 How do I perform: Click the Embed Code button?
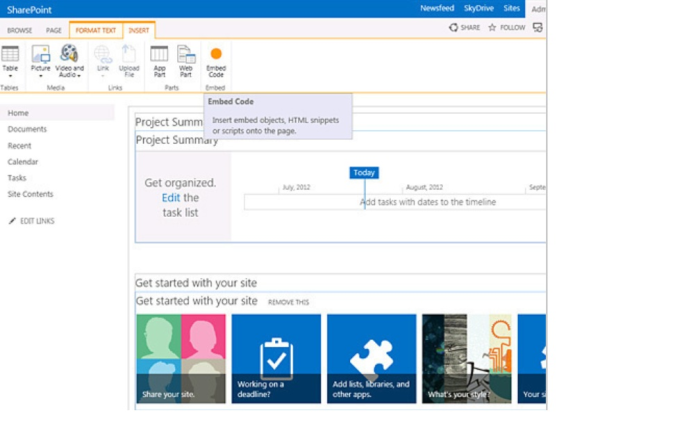pos(216,62)
